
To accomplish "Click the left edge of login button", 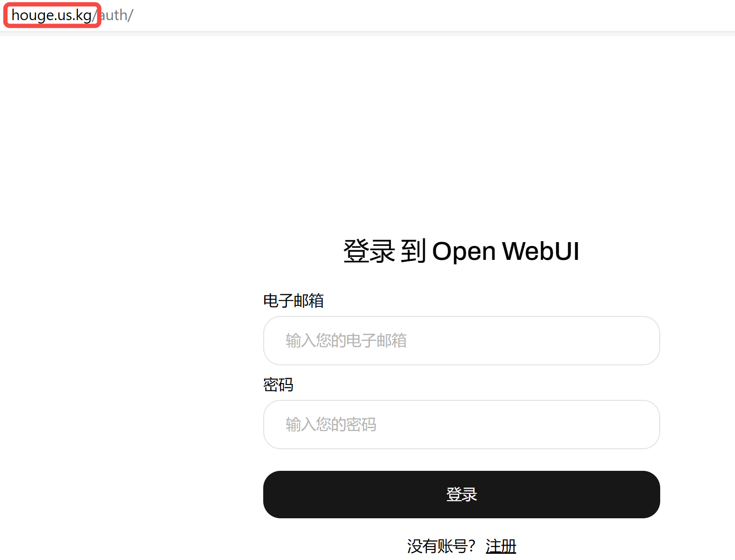I will [276, 494].
